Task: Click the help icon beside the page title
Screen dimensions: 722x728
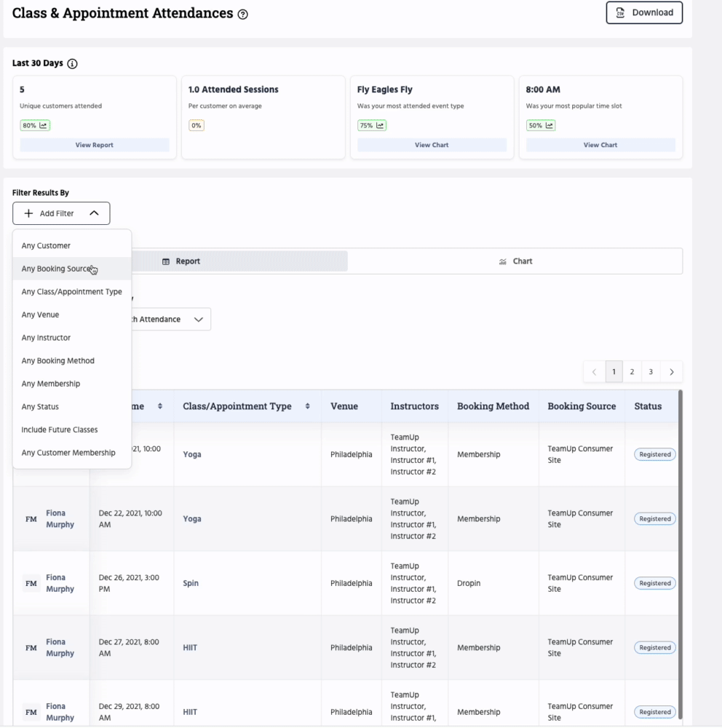Action: click(x=243, y=15)
